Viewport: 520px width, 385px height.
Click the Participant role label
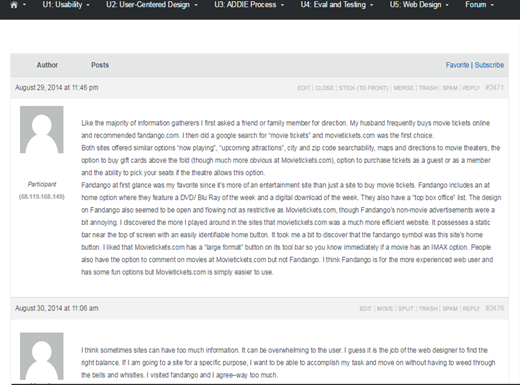(42, 184)
